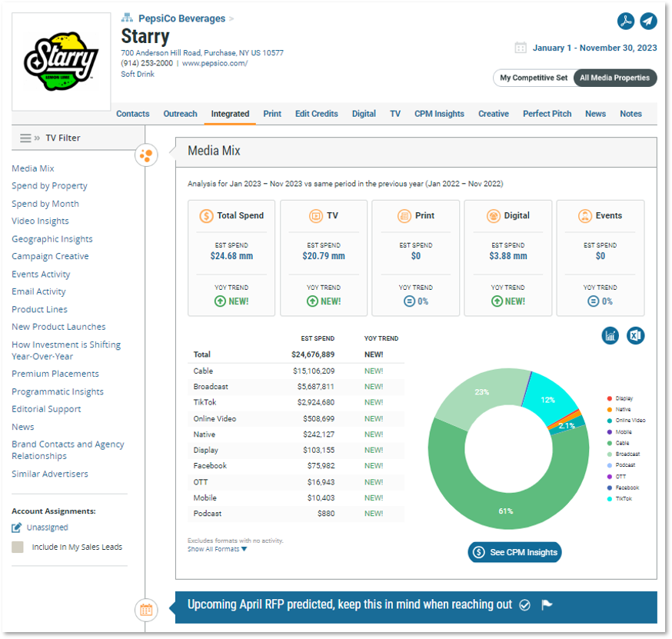Open the chart view icon
The height and width of the screenshot is (639, 672).
(x=610, y=335)
